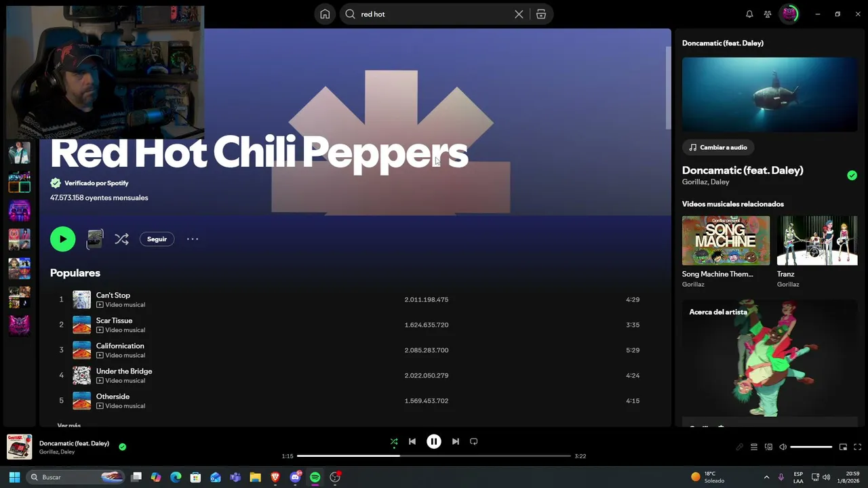Toggle the saved checkmark next to Doncamatic in right panel
The height and width of the screenshot is (488, 868).
point(852,176)
